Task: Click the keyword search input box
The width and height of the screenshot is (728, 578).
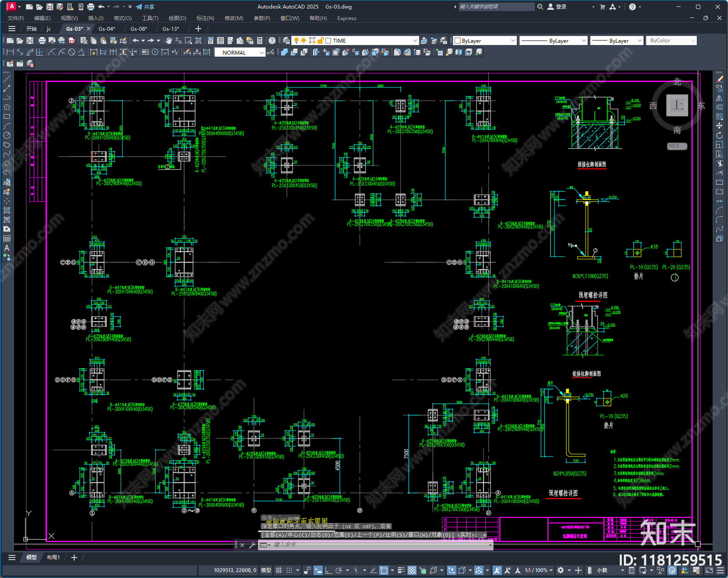Action: pos(496,7)
